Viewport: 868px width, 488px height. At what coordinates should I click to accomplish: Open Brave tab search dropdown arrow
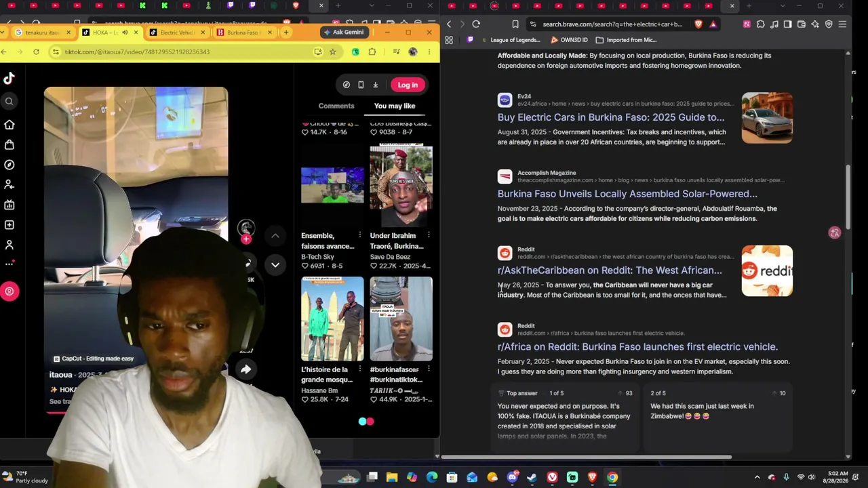click(783, 6)
